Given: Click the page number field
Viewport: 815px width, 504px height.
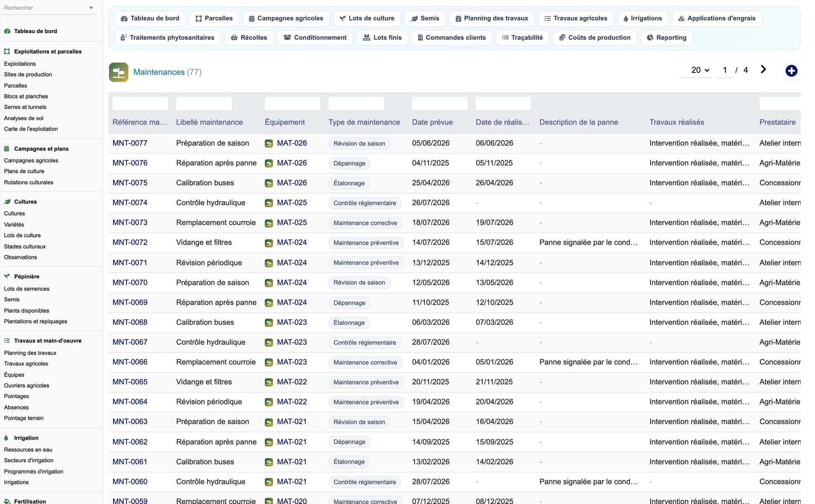Looking at the screenshot, I should (x=725, y=70).
